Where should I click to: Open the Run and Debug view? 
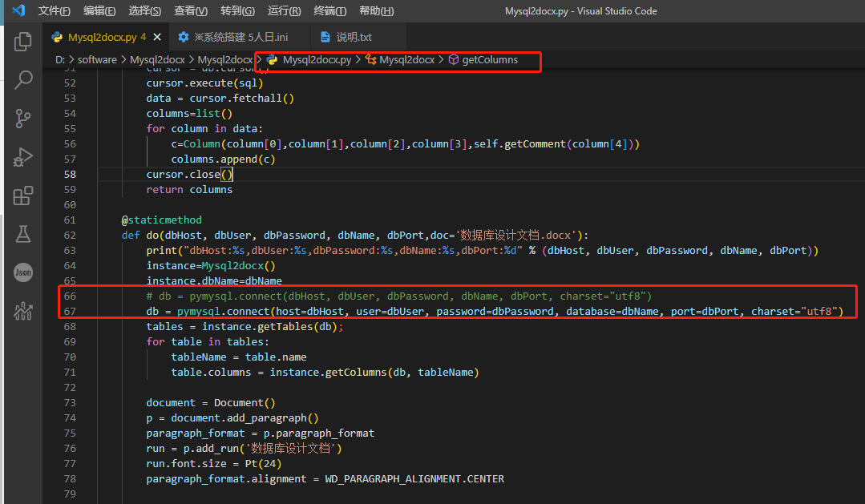22,157
